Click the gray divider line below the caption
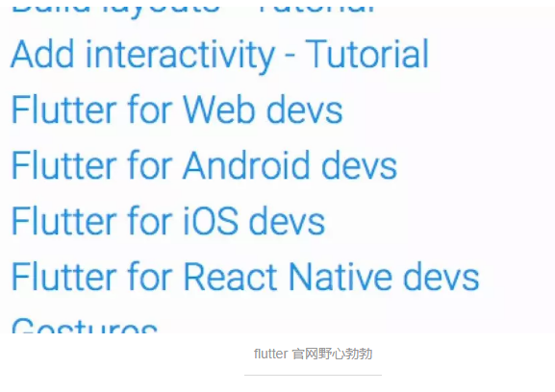The image size is (555, 392). coord(313,375)
